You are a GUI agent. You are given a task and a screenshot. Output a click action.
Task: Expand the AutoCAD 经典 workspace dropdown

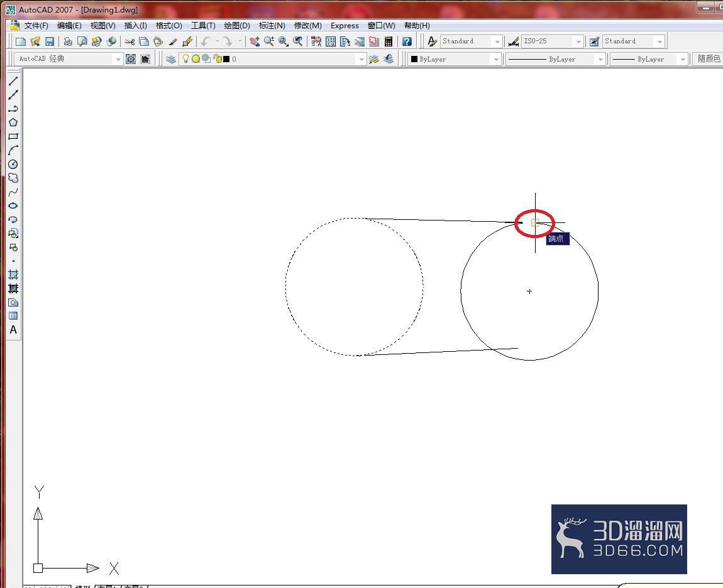[118, 59]
